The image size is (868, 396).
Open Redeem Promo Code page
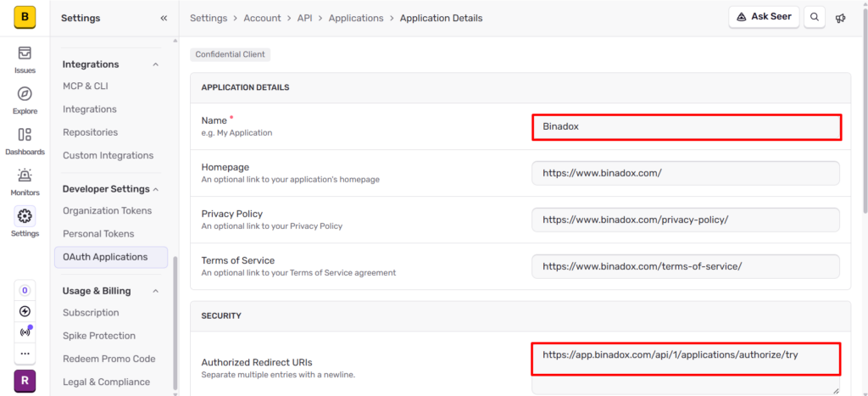point(111,359)
